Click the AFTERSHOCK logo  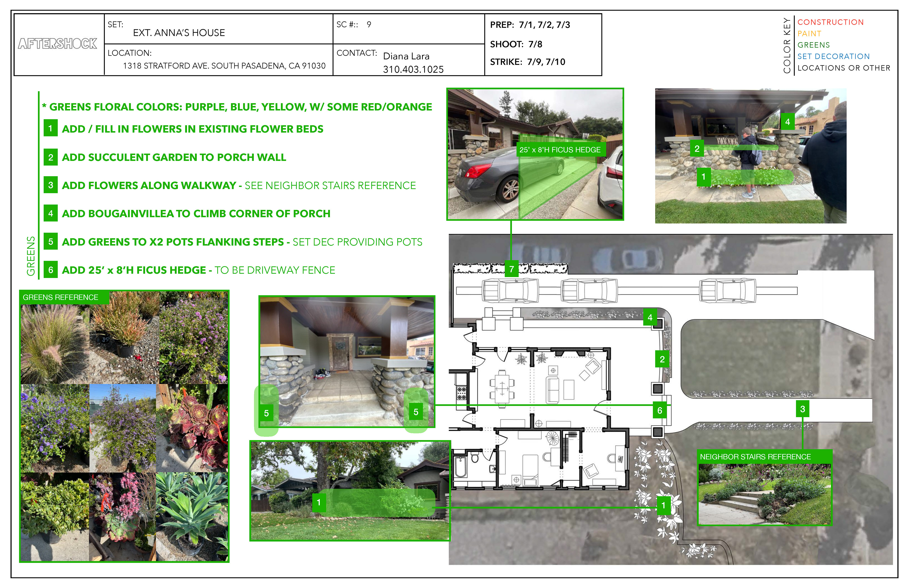pyautogui.click(x=58, y=44)
